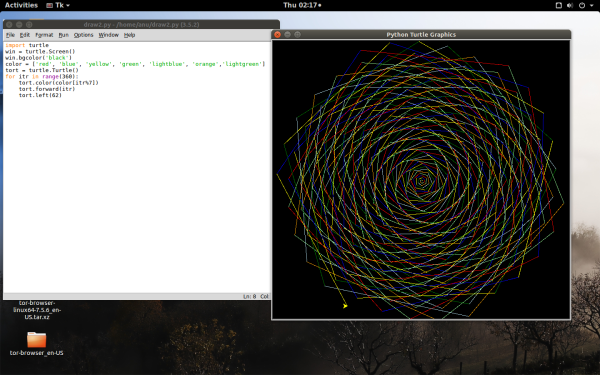The width and height of the screenshot is (600, 375).
Task: Click the draw2.py title bar text
Action: click(141, 24)
